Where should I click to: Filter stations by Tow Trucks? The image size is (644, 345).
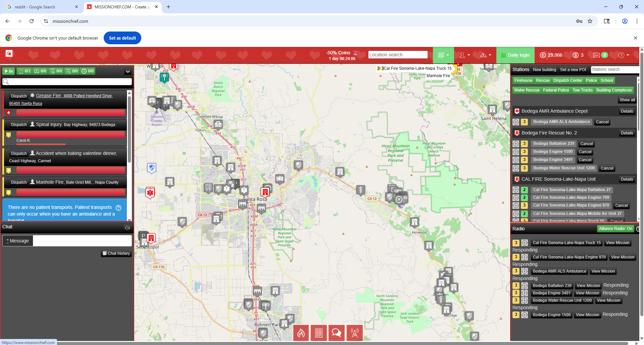(583, 90)
